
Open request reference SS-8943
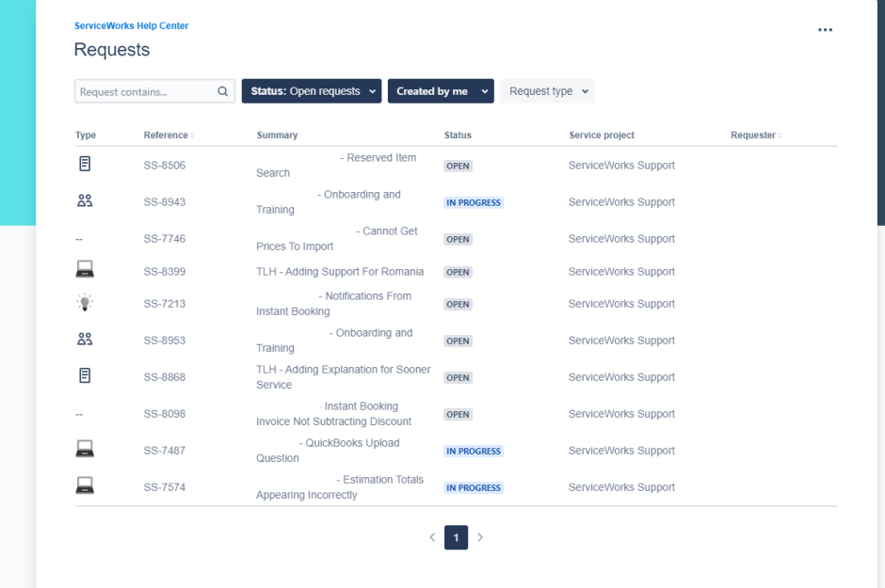[164, 202]
